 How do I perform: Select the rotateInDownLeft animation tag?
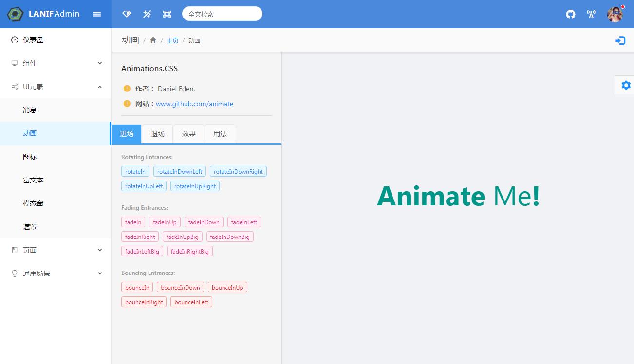point(180,171)
